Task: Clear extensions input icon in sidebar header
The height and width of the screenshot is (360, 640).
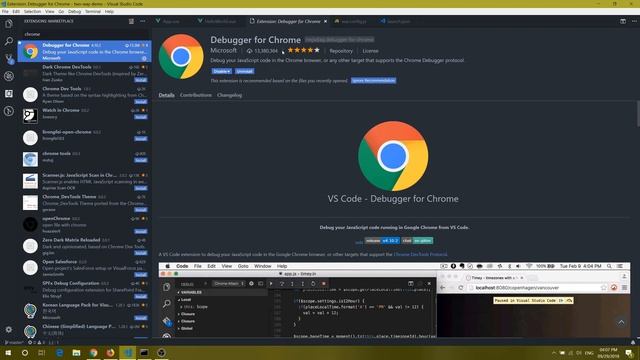Action: click(131, 21)
